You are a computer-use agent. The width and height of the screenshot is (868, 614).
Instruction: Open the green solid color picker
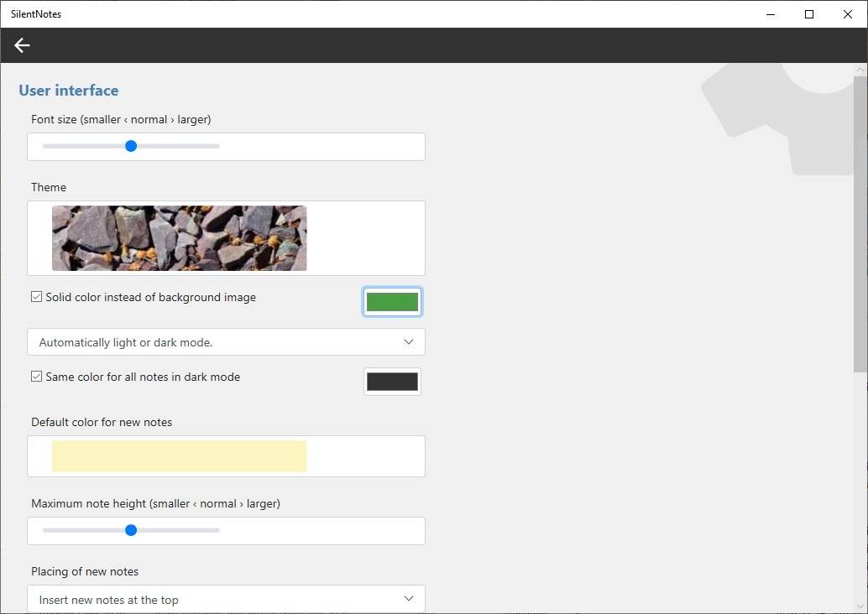click(x=393, y=302)
